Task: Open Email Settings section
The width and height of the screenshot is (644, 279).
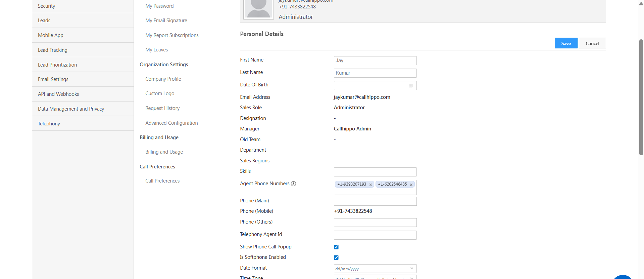Action: pyautogui.click(x=83, y=79)
